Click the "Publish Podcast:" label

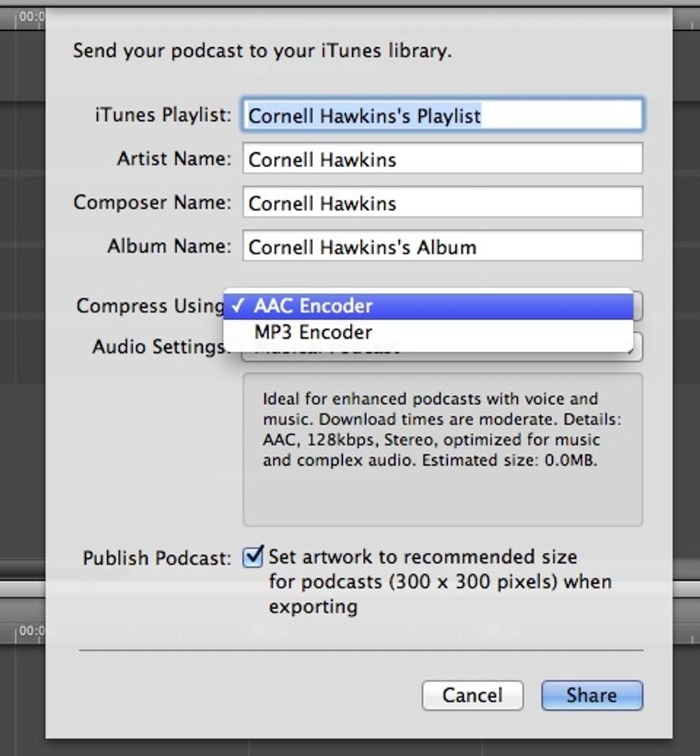click(x=157, y=558)
